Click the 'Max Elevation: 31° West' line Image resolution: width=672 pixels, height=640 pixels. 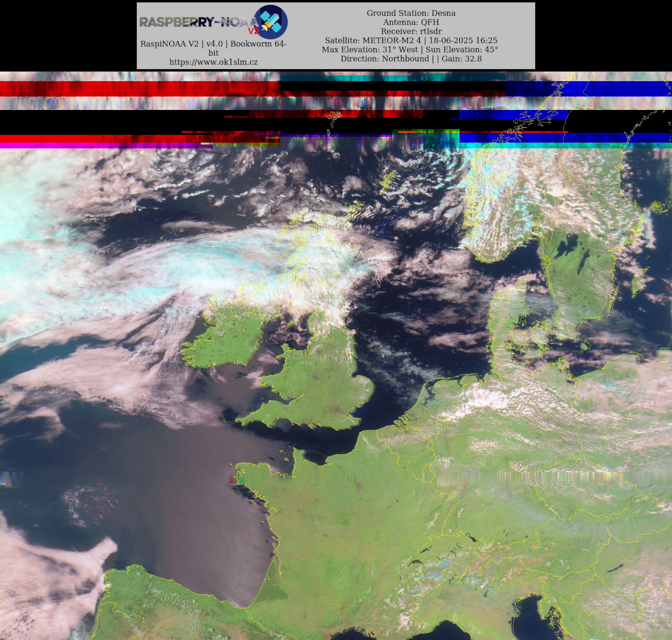point(410,49)
